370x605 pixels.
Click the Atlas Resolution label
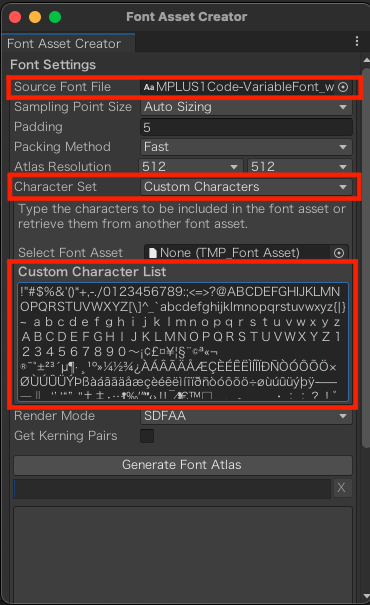click(x=63, y=167)
